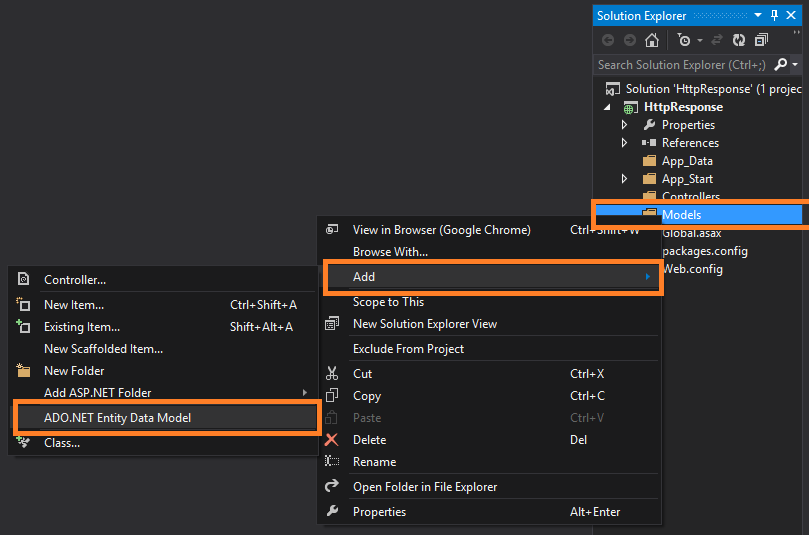
Task: Click the Home icon in Solution Explorer
Action: [652, 41]
